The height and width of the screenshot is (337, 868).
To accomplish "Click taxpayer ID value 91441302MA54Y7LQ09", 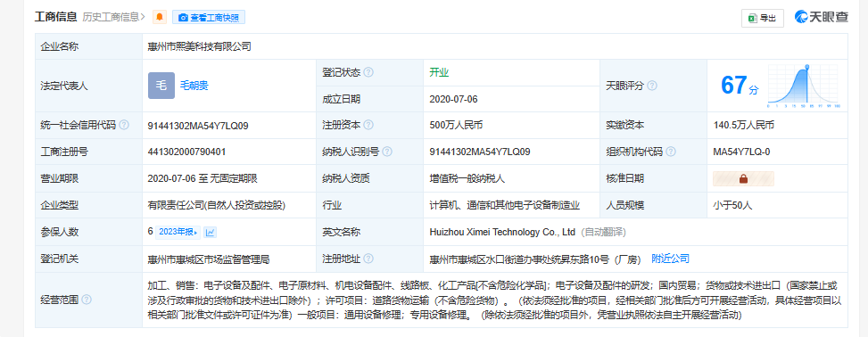I will point(480,152).
